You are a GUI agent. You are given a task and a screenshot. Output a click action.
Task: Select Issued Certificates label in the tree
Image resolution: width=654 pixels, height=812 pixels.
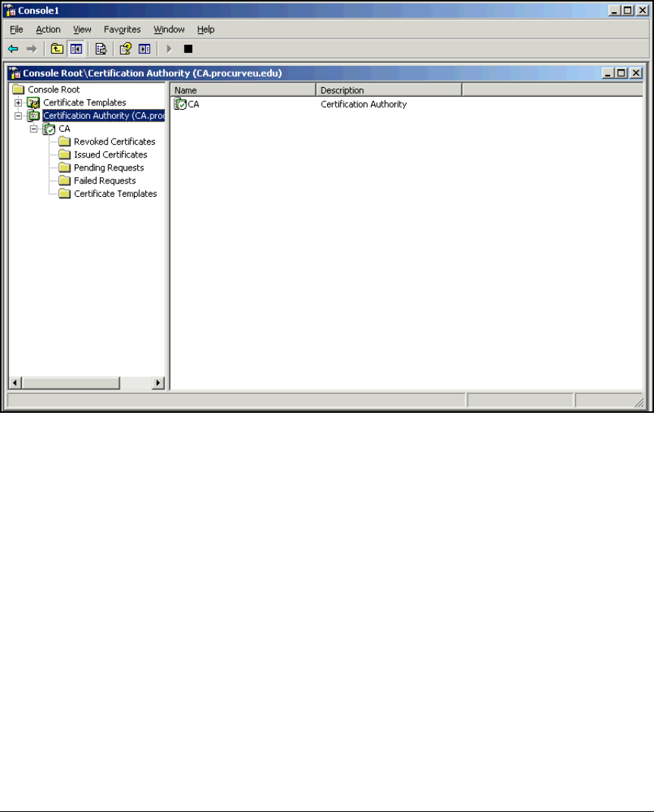[111, 155]
